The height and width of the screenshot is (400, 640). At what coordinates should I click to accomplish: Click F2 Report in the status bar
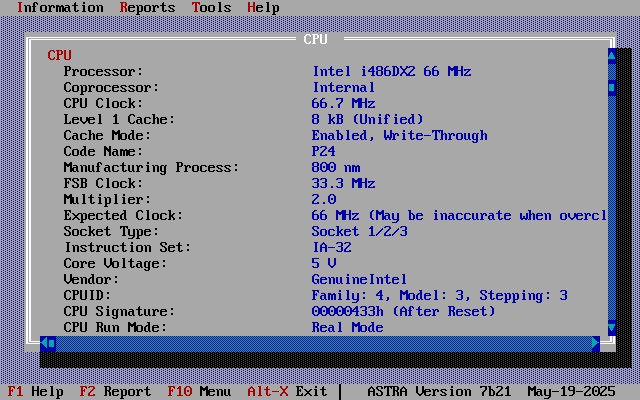(x=116, y=391)
